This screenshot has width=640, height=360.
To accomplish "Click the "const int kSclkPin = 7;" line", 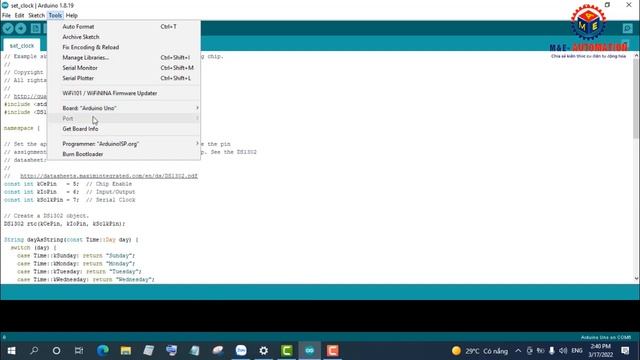I will pyautogui.click(x=69, y=200).
